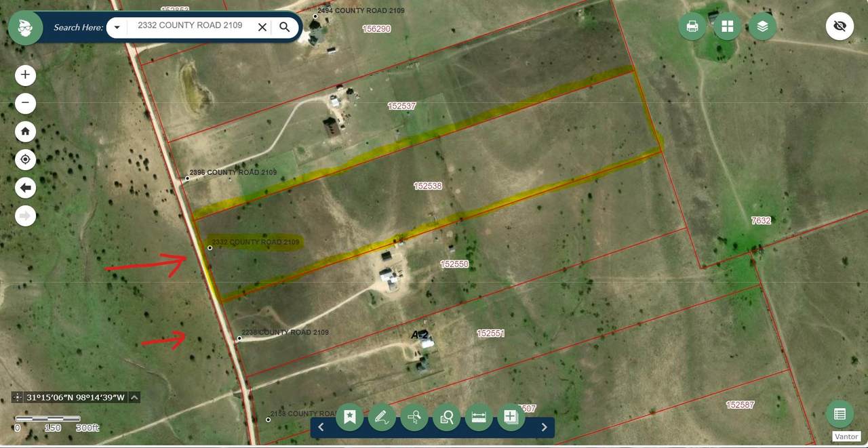Go back to the previous map extent
The height and width of the screenshot is (448, 868).
pyautogui.click(x=25, y=188)
